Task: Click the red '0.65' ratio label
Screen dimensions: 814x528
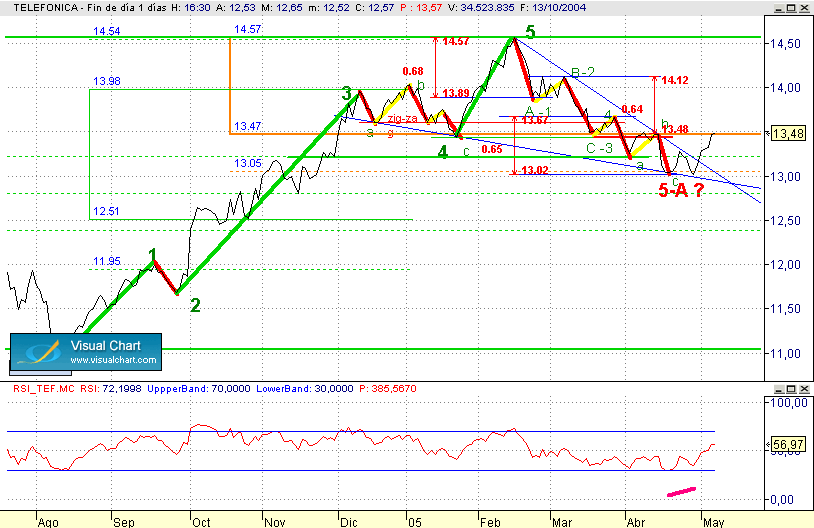Action: [x=492, y=150]
